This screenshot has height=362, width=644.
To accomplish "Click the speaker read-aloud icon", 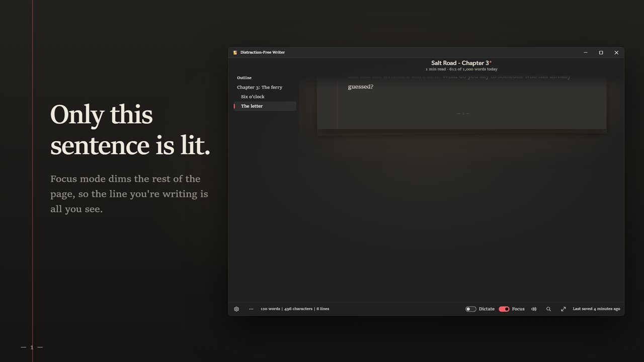I will pos(534,309).
